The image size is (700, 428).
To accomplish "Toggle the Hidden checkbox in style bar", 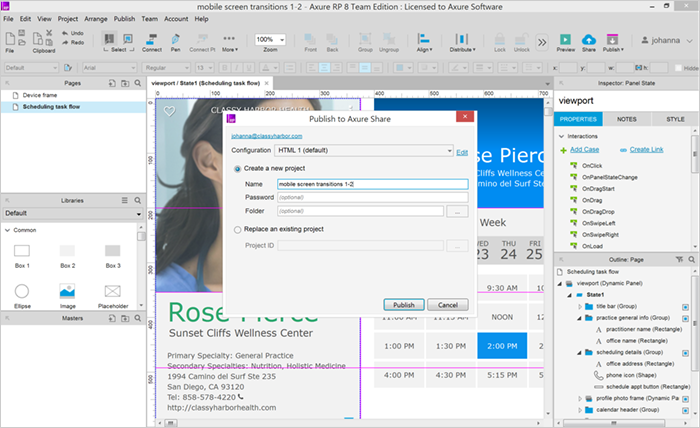I will tap(679, 68).
